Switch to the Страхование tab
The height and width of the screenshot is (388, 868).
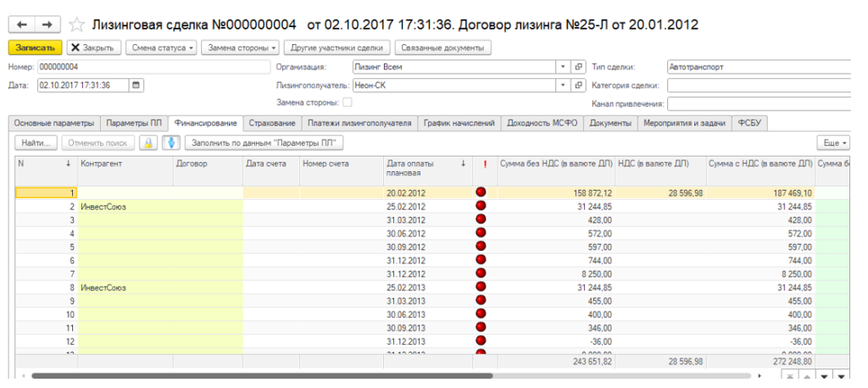click(x=272, y=124)
